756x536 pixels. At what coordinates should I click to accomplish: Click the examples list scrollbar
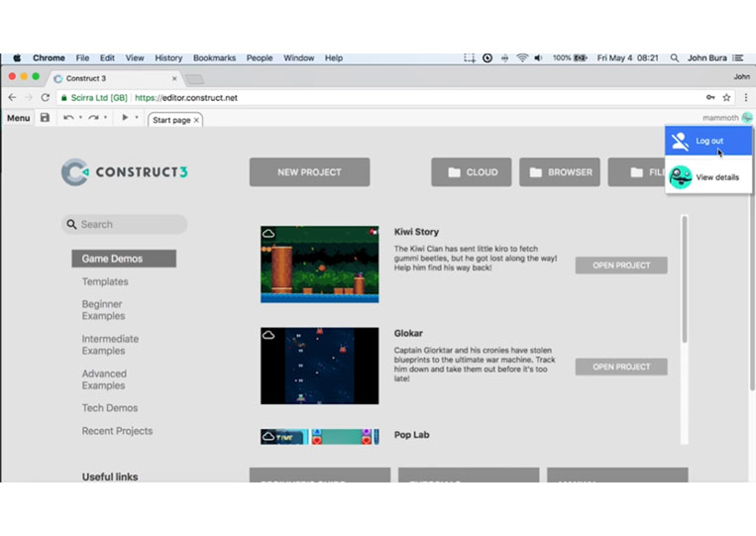point(684,279)
